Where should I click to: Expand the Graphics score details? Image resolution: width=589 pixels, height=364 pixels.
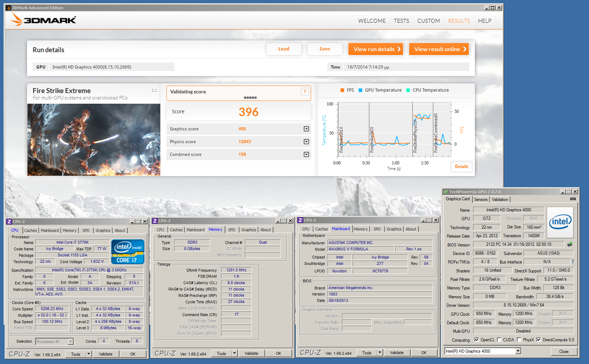[x=306, y=129]
